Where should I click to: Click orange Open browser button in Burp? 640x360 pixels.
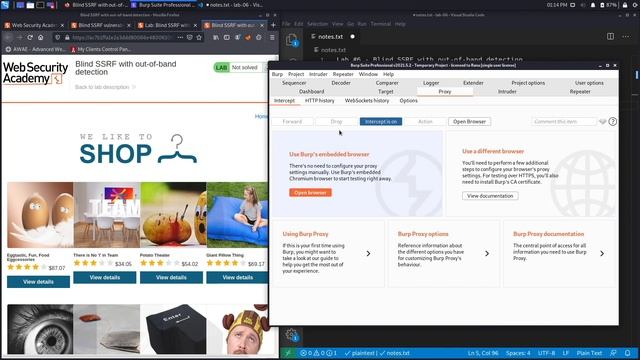(310, 193)
